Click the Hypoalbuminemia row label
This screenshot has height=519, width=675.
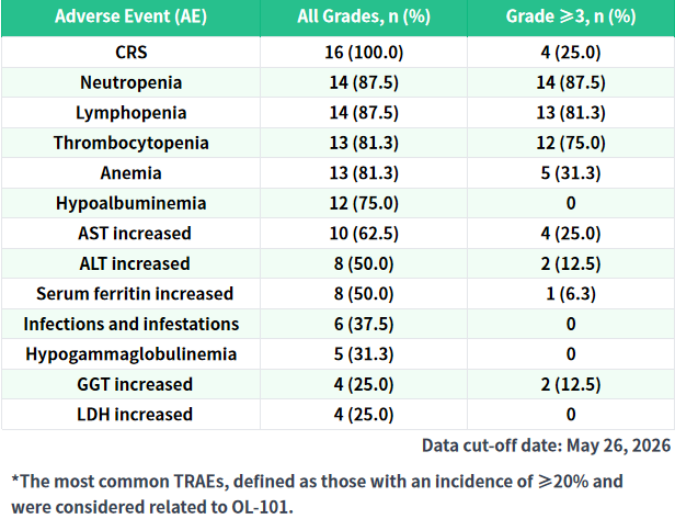coord(131,203)
